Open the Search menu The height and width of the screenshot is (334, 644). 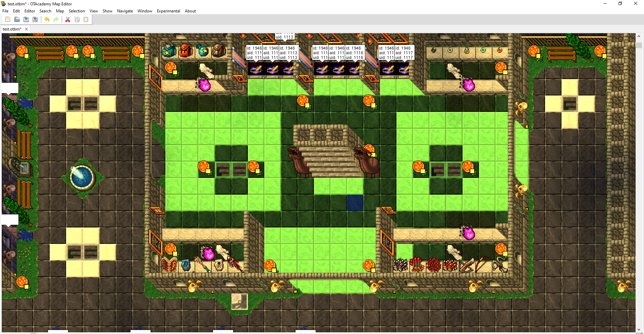tap(45, 11)
